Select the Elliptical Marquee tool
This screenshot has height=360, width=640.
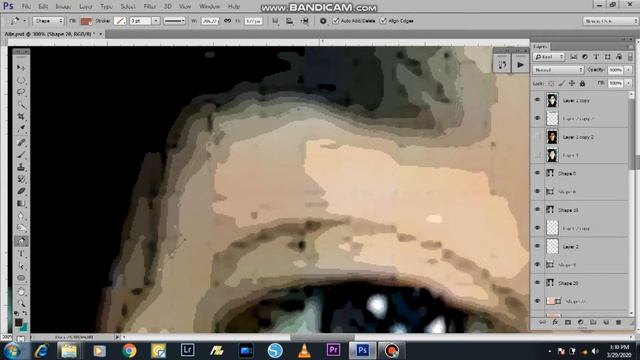click(21, 80)
